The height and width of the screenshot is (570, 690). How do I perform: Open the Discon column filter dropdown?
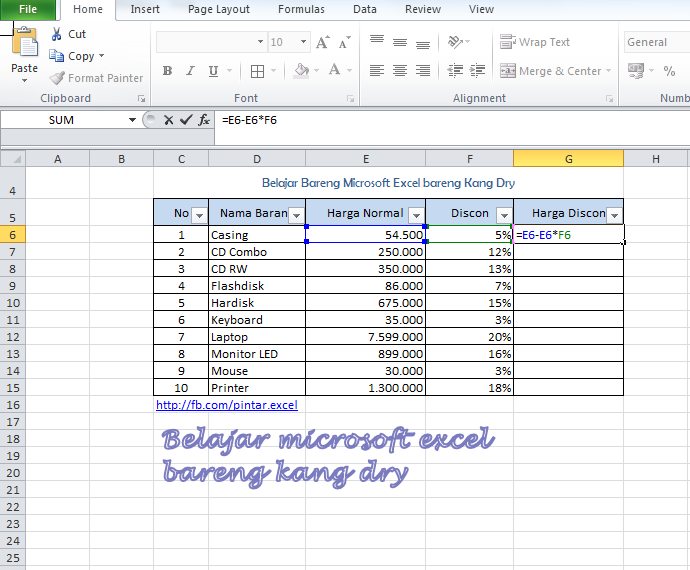coord(504,215)
